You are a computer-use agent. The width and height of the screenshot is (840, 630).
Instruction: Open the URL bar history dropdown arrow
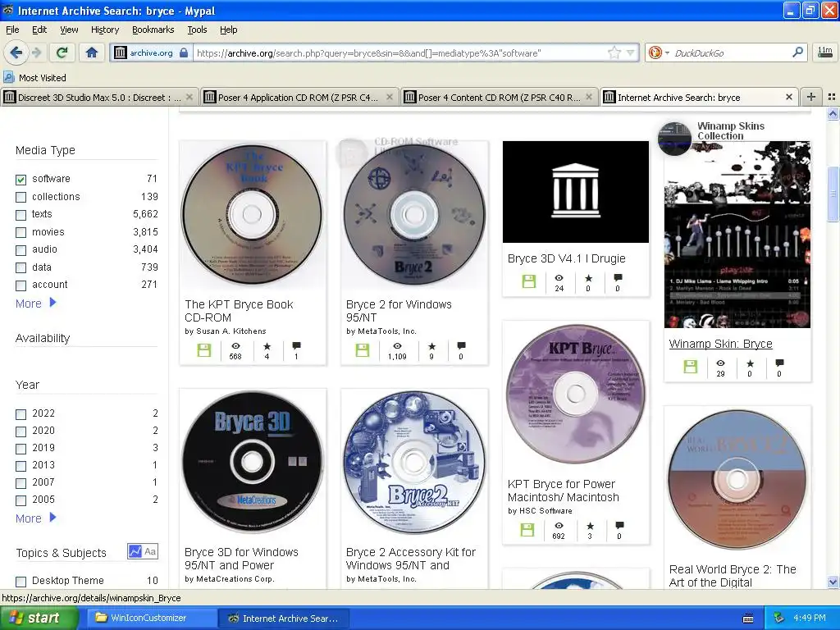pyautogui.click(x=631, y=52)
